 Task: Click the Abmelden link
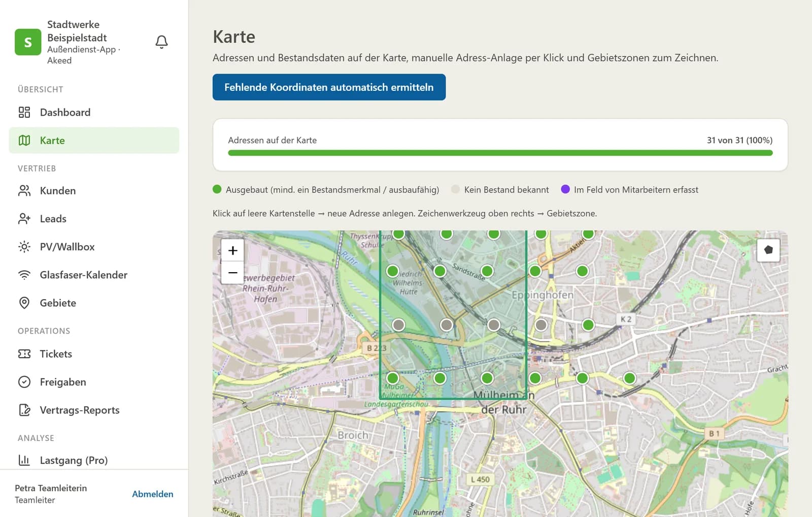[153, 494]
